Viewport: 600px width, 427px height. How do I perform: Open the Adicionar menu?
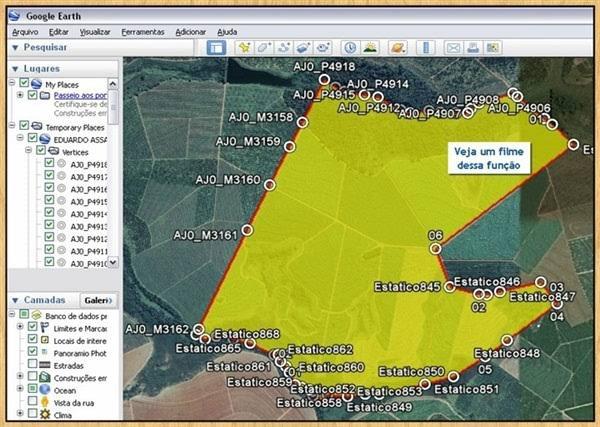pos(191,32)
